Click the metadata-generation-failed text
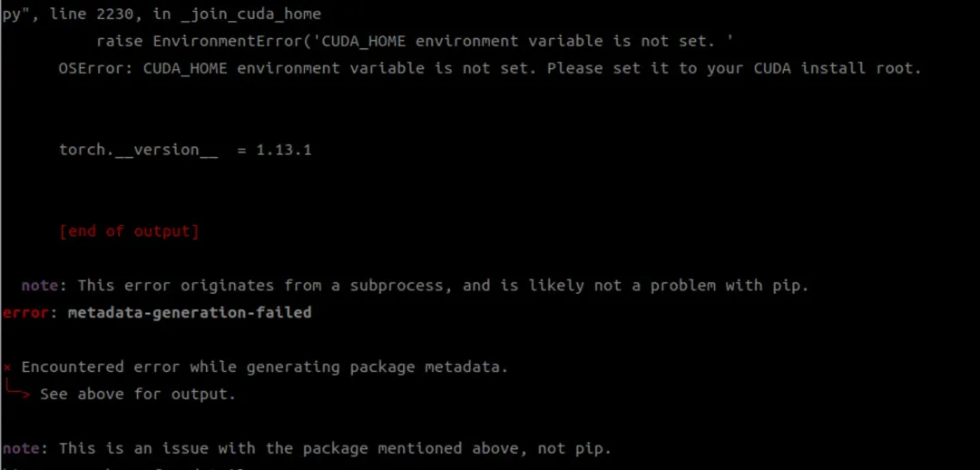 click(x=190, y=313)
